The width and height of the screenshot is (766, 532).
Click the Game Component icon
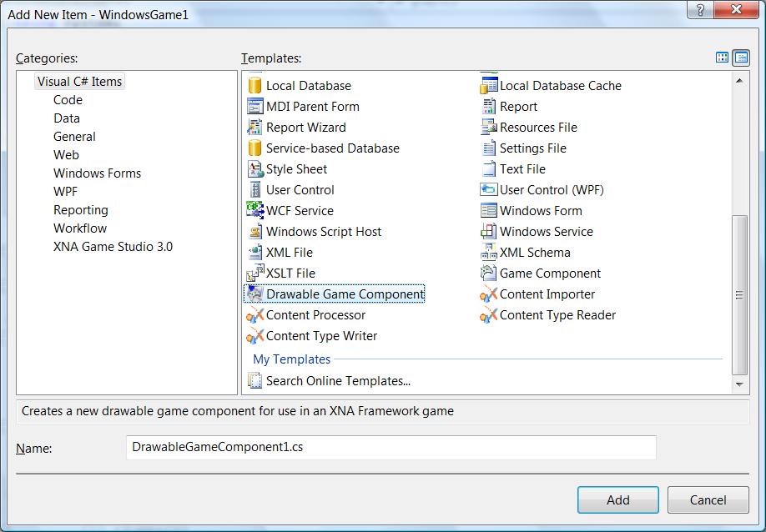pos(488,274)
